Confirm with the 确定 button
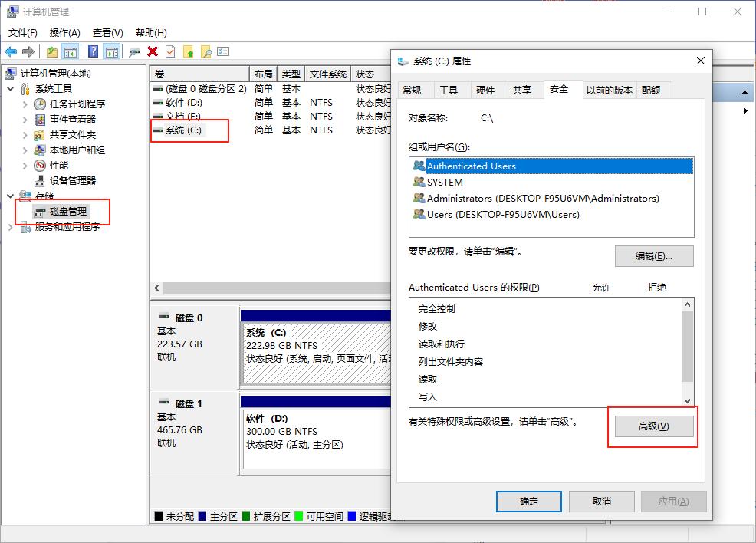 529,502
